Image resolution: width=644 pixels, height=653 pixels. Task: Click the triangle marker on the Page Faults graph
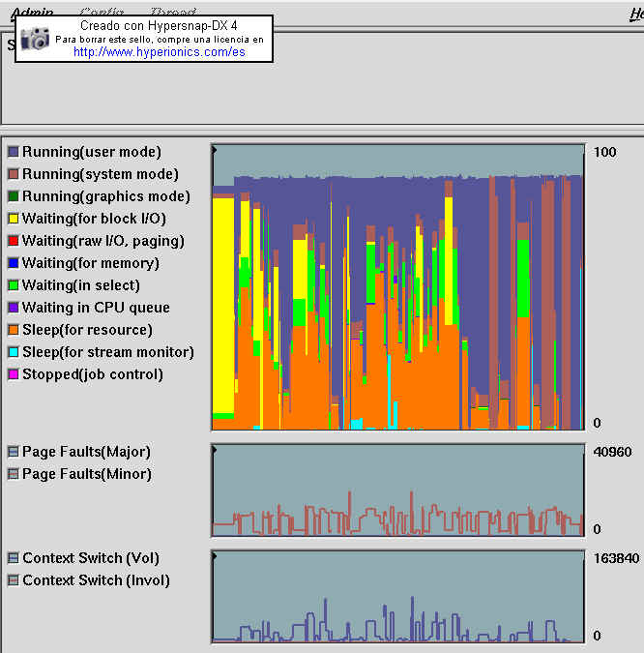(216, 449)
